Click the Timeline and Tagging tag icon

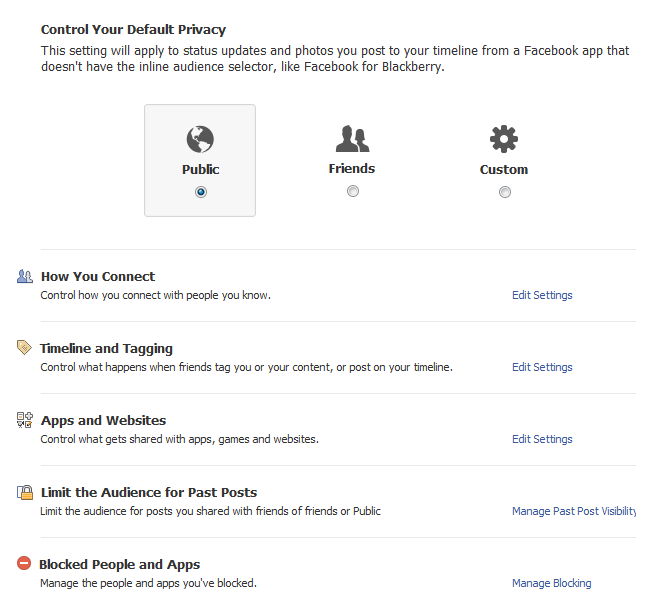[x=24, y=347]
